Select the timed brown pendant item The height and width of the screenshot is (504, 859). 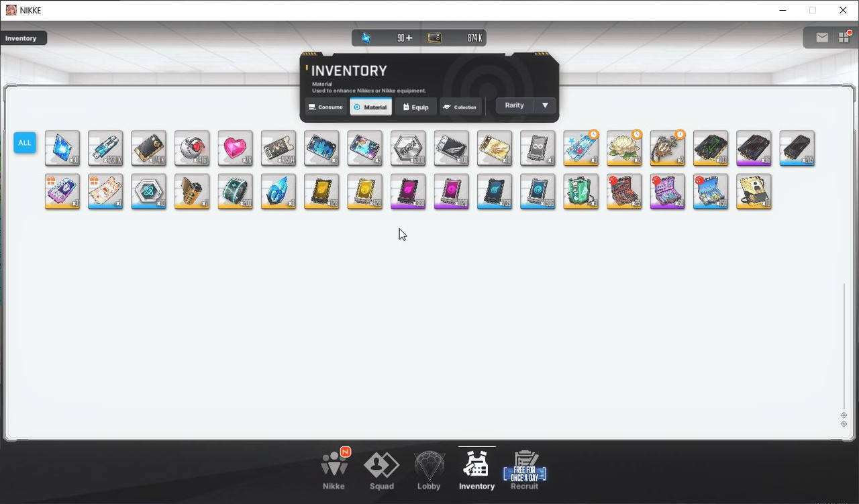pos(667,148)
